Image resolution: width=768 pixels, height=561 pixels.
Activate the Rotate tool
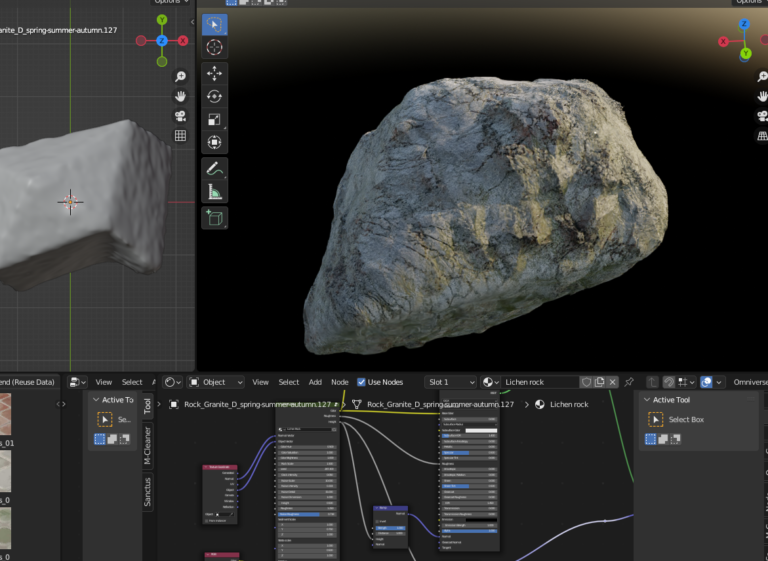point(215,97)
